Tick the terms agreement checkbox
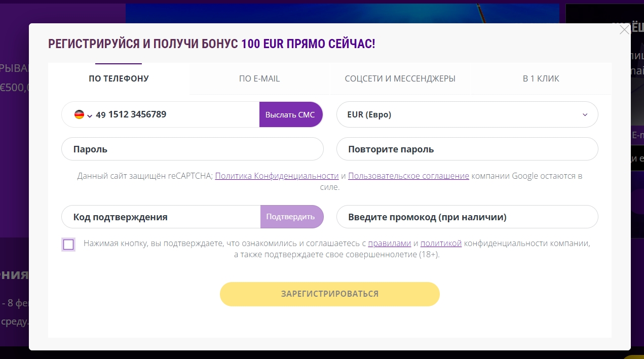The height and width of the screenshot is (359, 644). pyautogui.click(x=68, y=245)
